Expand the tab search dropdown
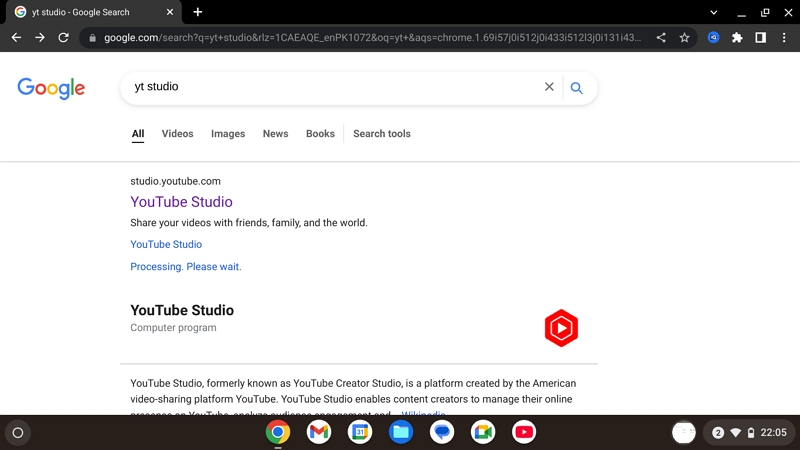This screenshot has height=450, width=800. (713, 12)
